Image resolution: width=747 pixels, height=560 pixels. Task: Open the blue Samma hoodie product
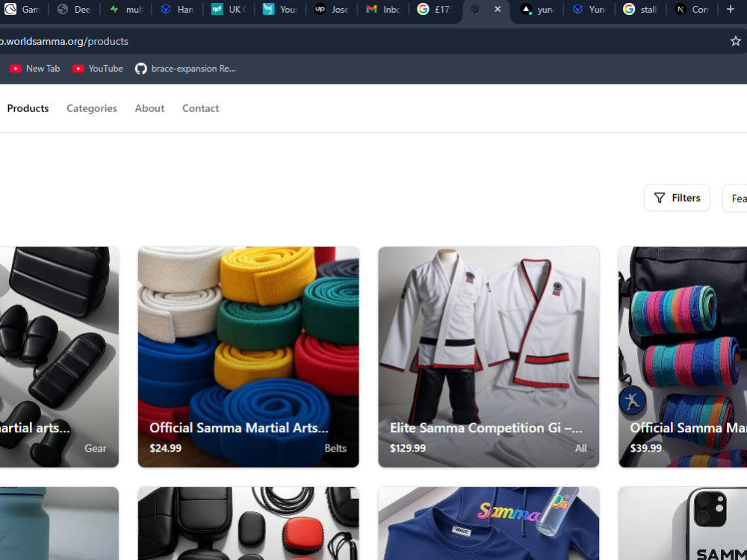[x=489, y=523]
